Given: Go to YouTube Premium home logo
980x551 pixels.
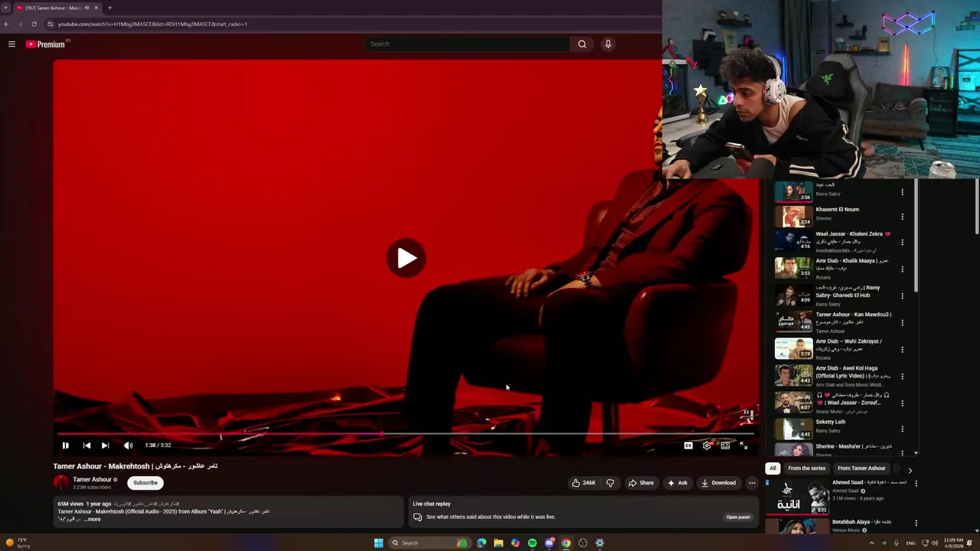Looking at the screenshot, I should (46, 44).
